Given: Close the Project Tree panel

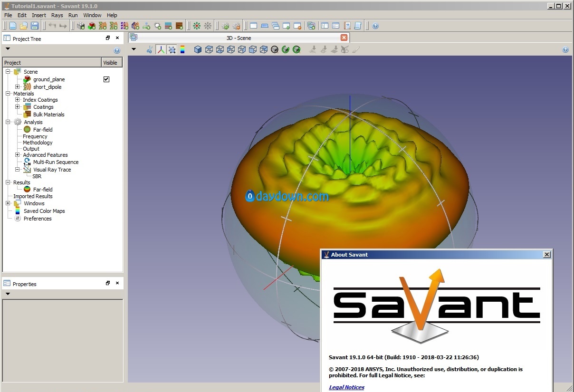Looking at the screenshot, I should (x=117, y=38).
